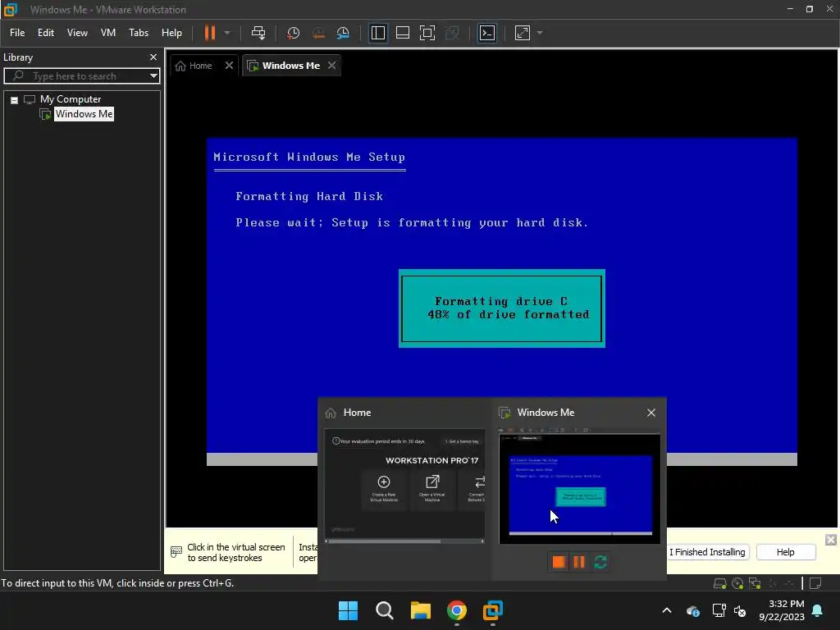The width and height of the screenshot is (840, 630).
Task: Close the Windows Me taskbar preview
Action: point(651,413)
